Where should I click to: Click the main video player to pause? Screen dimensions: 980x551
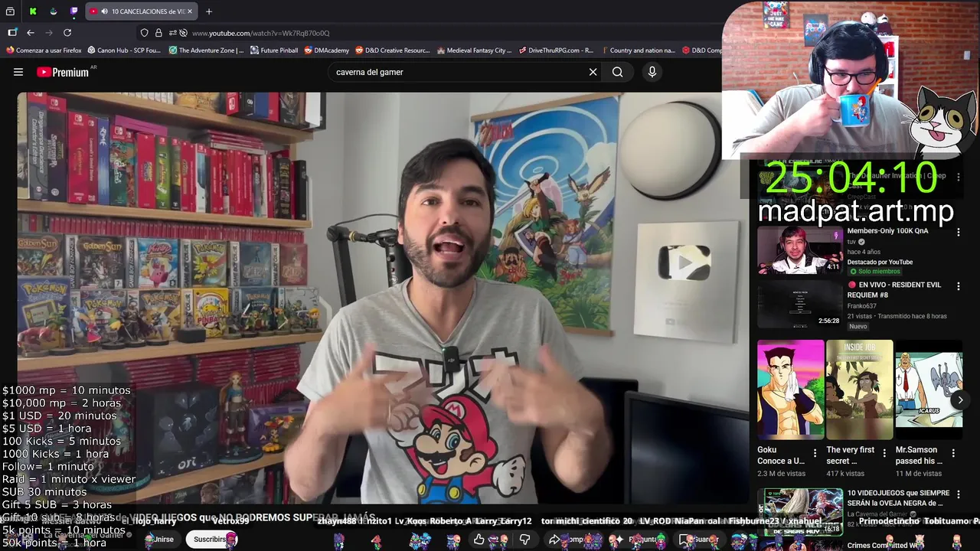pos(383,298)
